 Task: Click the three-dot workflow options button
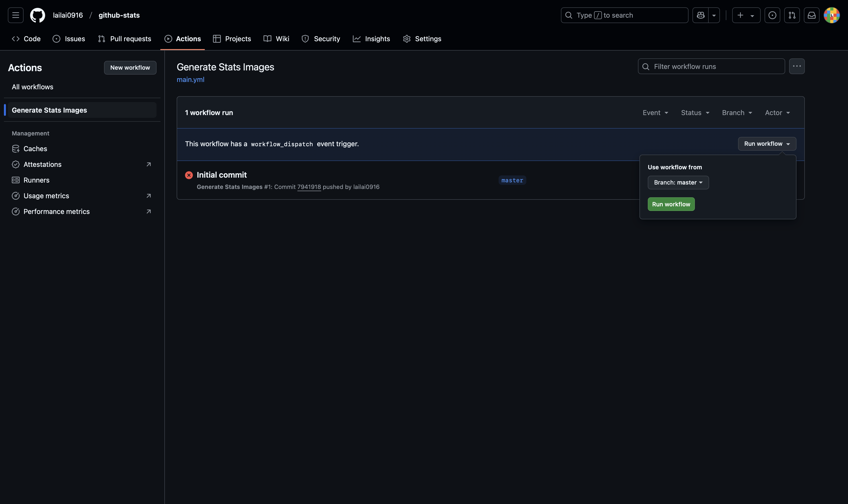796,66
